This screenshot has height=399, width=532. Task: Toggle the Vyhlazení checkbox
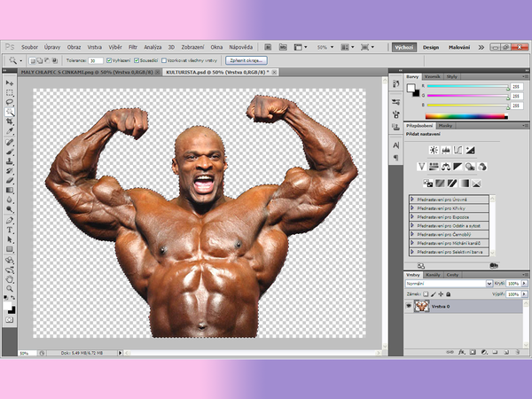coord(109,60)
